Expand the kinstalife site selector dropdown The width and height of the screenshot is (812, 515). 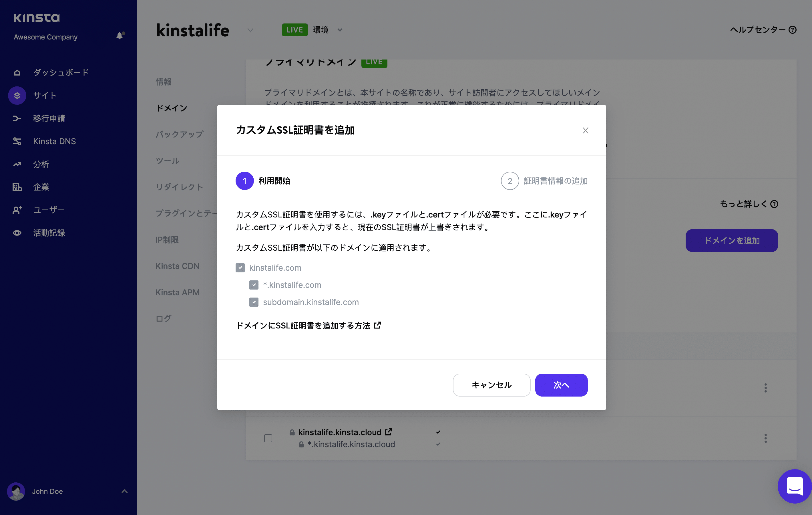(250, 30)
